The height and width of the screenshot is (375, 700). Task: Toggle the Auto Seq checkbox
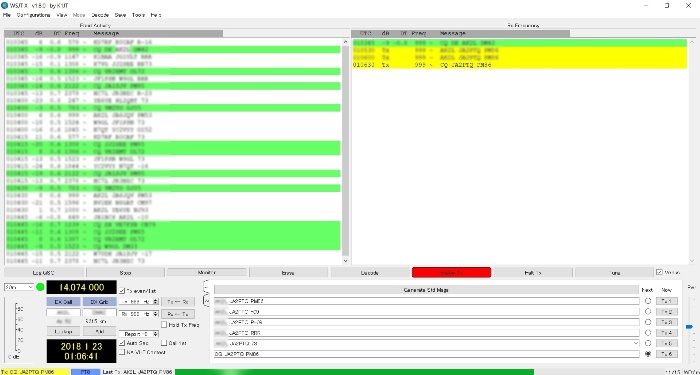coord(133,343)
